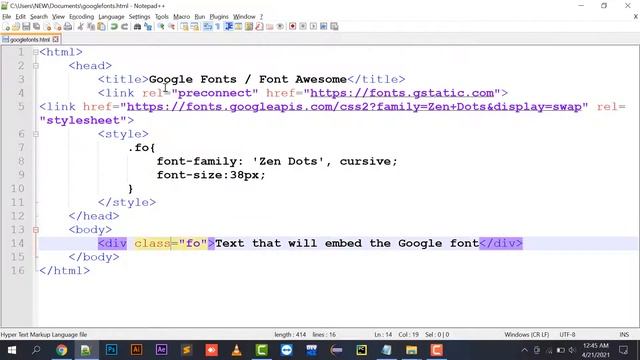This screenshot has height=360, width=640.
Task: Click the Open file toolbar icon
Action: [x=16, y=27]
